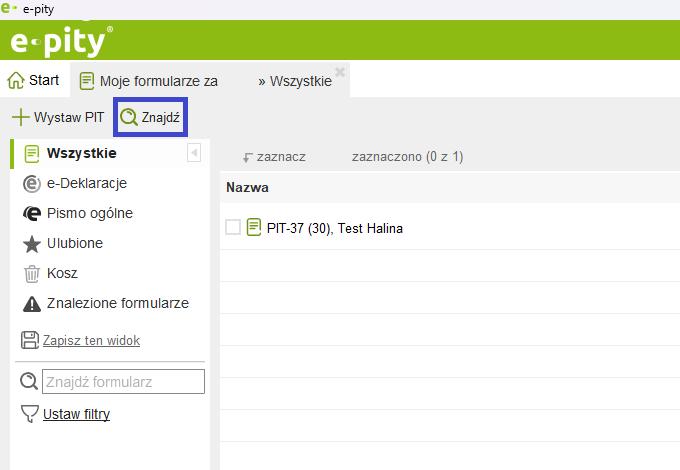Click the plus icon for Wystaw PIT
The height and width of the screenshot is (470, 680).
(20, 117)
